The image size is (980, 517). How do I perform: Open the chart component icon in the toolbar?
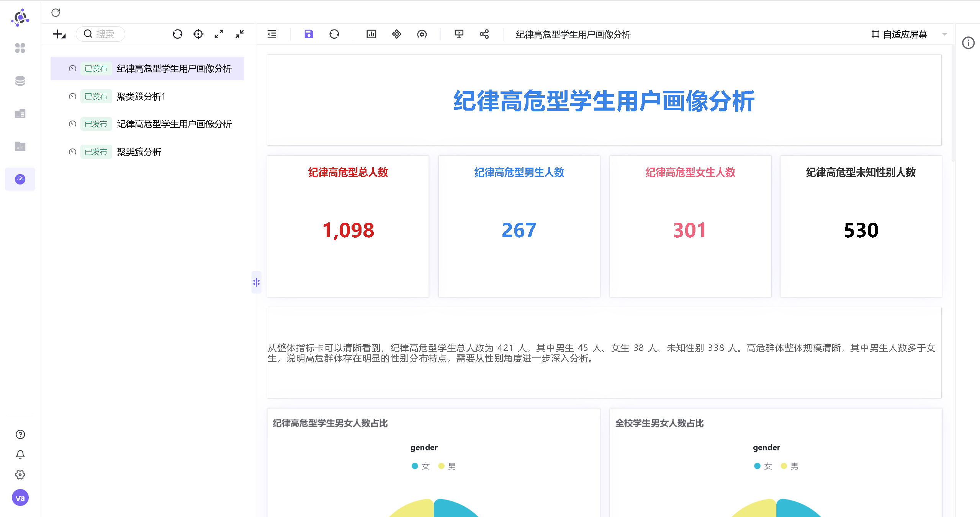(371, 34)
